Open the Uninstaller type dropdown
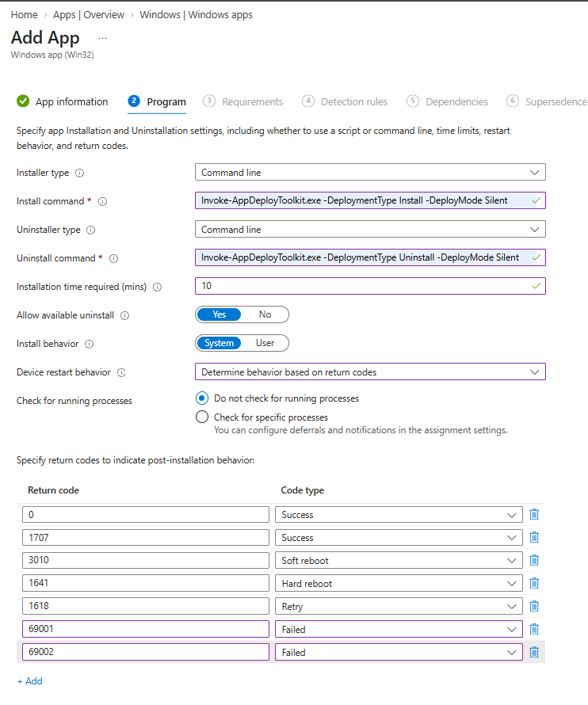The width and height of the screenshot is (588, 705). coord(370,229)
